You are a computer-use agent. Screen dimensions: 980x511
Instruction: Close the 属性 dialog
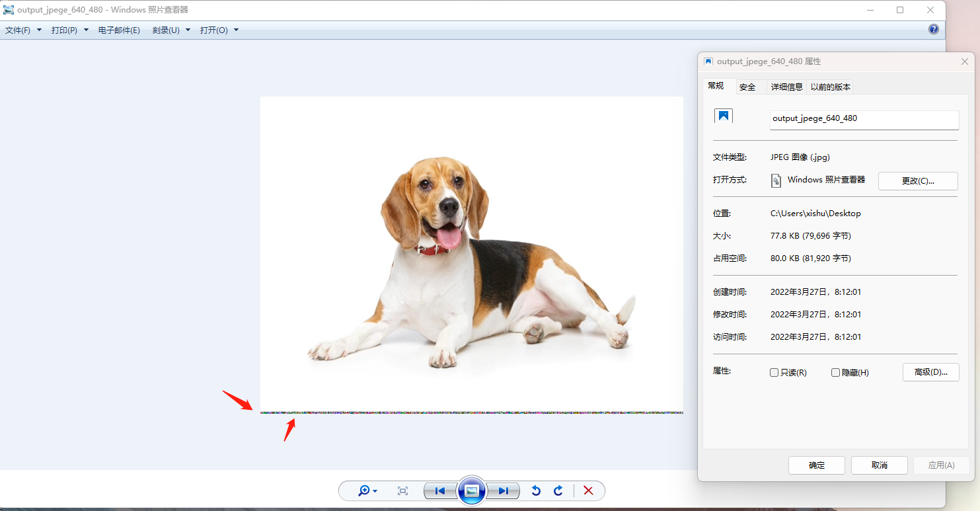coord(965,61)
